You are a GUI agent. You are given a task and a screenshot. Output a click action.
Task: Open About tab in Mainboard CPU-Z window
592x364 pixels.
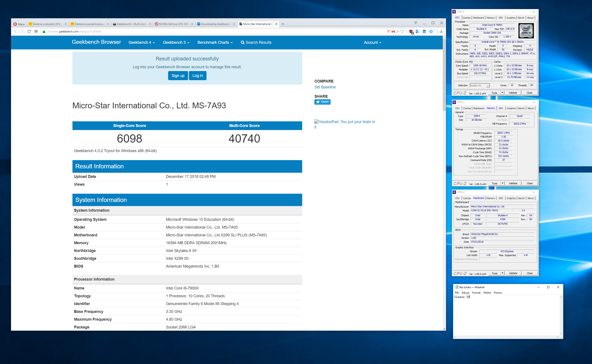(x=531, y=198)
